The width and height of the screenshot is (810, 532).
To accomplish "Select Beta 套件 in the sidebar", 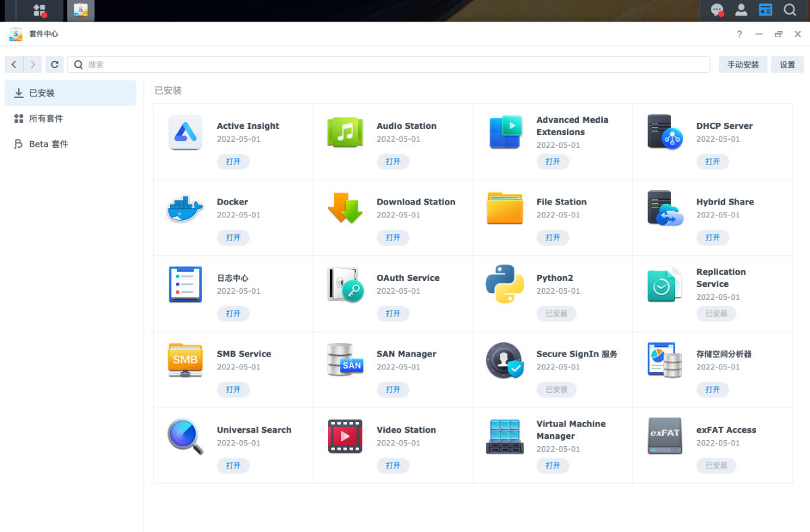I will pos(70,144).
